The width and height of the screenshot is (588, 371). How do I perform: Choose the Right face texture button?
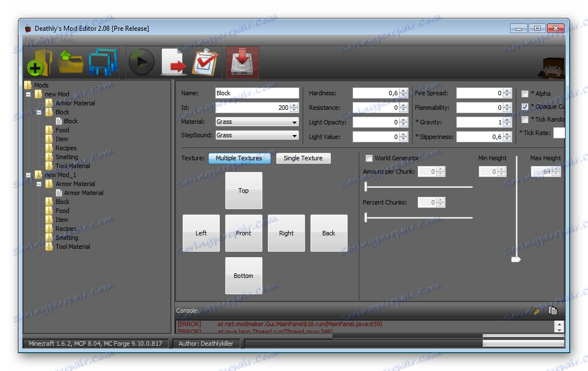(x=286, y=233)
